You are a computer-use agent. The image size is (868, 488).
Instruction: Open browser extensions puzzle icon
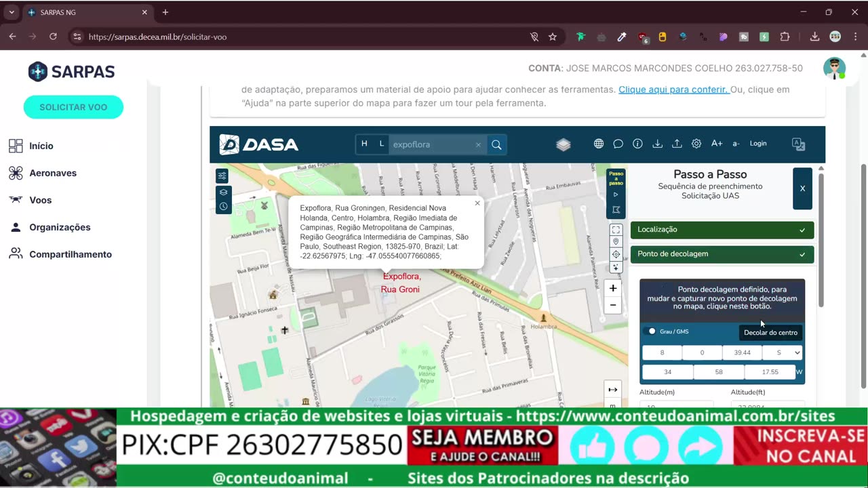[785, 37]
